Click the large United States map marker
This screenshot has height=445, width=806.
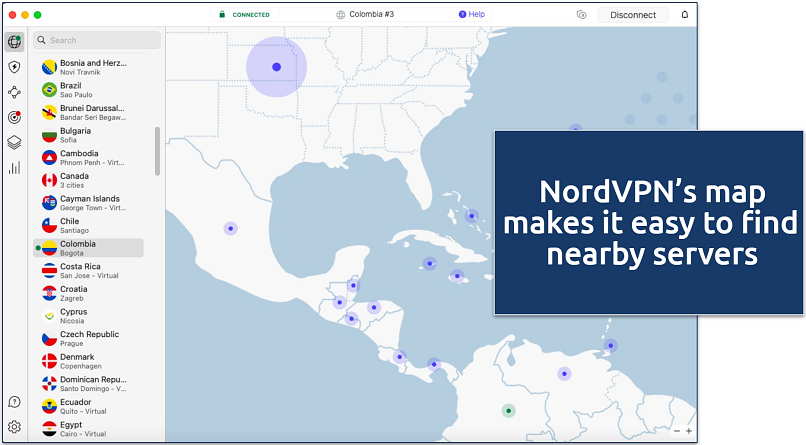point(276,67)
